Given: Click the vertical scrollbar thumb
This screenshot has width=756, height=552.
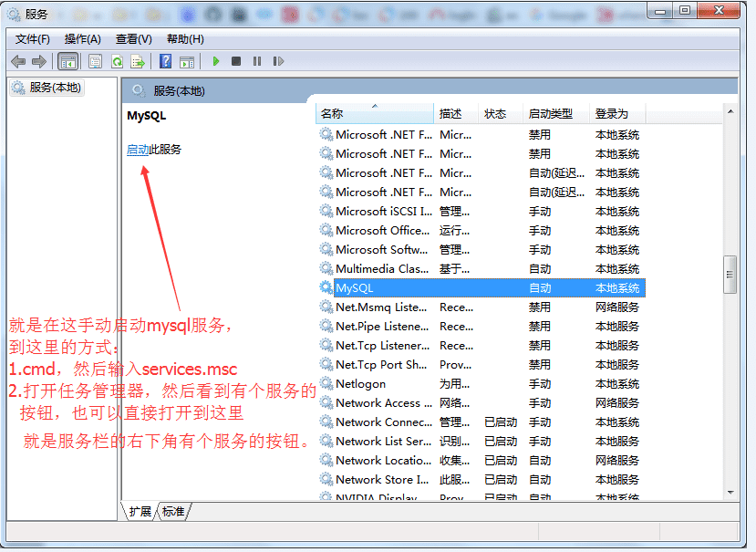Looking at the screenshot, I should click(730, 275).
